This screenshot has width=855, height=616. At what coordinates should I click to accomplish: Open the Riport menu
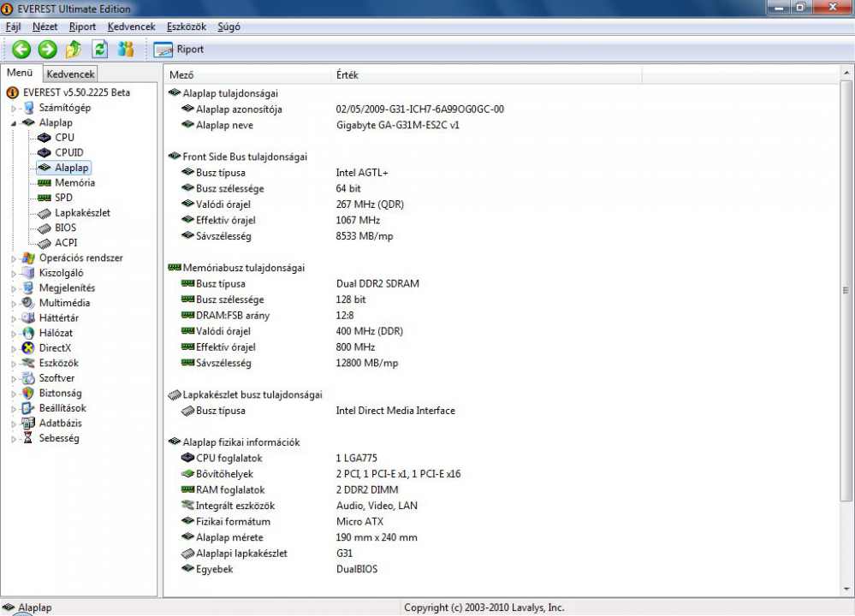[82, 27]
